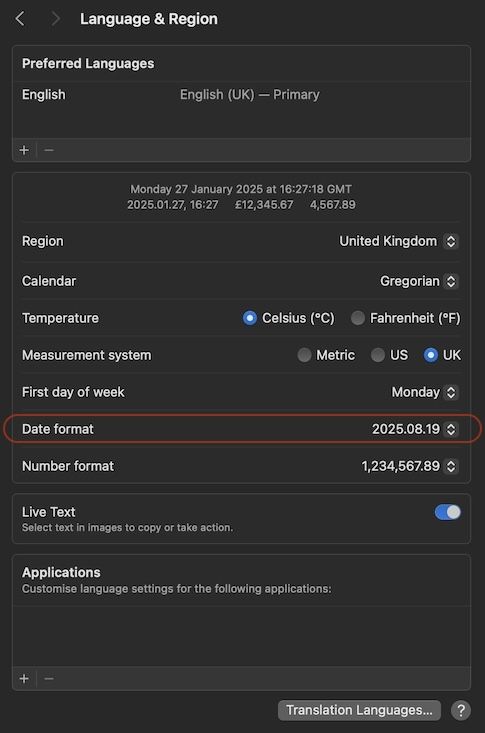Go back using the left chevron
The height and width of the screenshot is (733, 485).
click(20, 19)
